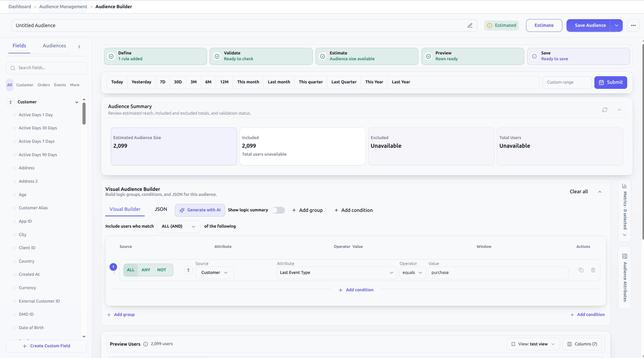
Task: Delete the Last Event Type condition
Action: pyautogui.click(x=593, y=270)
